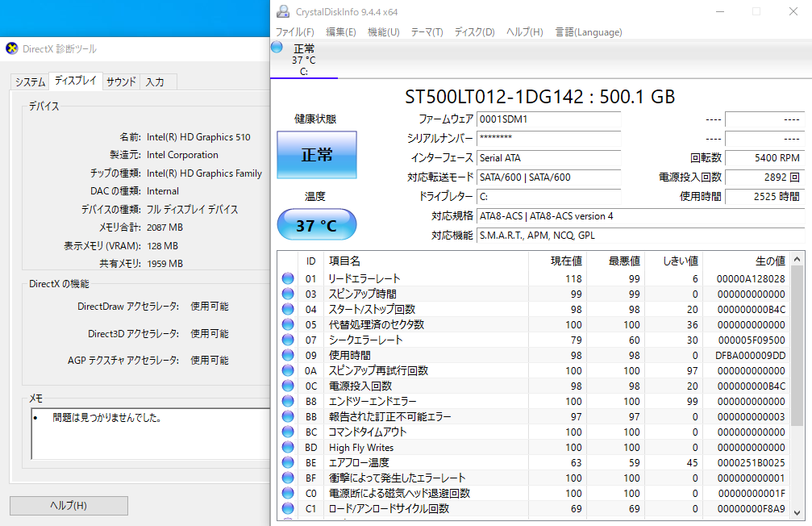The height and width of the screenshot is (526, 812).
Task: Click the 項目名 column header
Action: [x=427, y=261]
